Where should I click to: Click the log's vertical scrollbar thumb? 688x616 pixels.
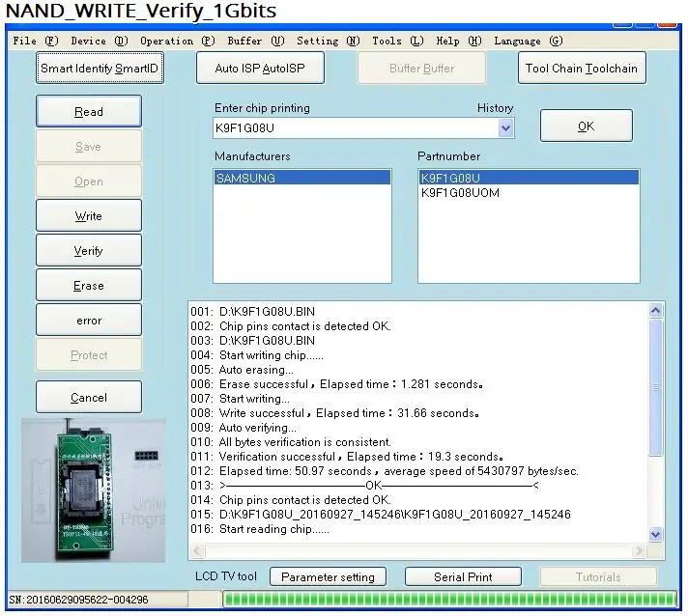(655, 387)
